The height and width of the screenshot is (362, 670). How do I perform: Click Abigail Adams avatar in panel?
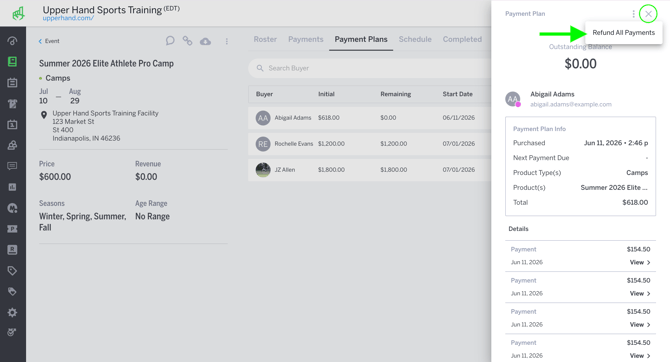click(x=513, y=99)
